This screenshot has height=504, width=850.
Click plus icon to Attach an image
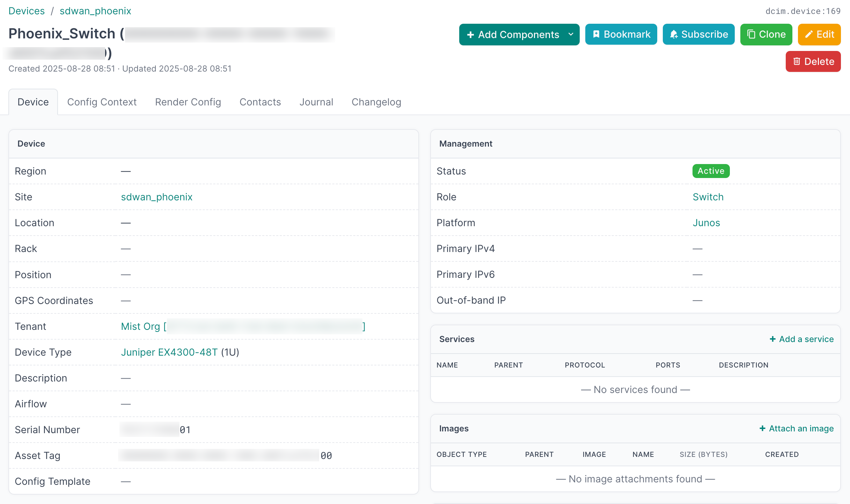coord(763,428)
